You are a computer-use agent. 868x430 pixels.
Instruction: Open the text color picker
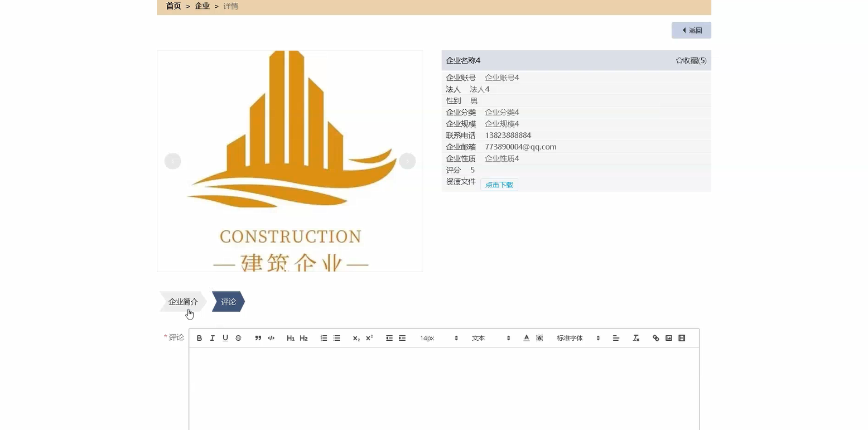(526, 337)
